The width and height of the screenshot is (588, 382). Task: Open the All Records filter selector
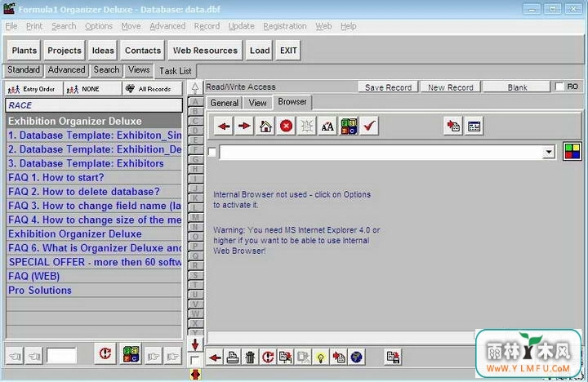(x=152, y=89)
